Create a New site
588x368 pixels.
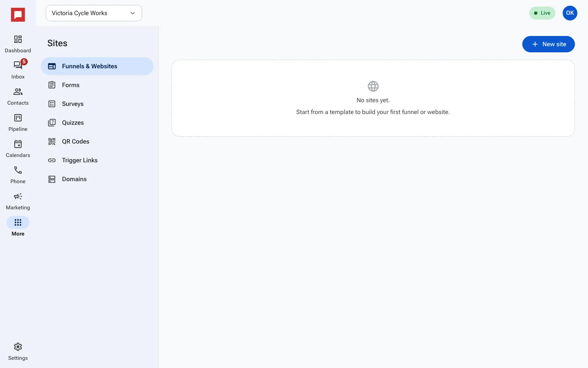(x=548, y=44)
